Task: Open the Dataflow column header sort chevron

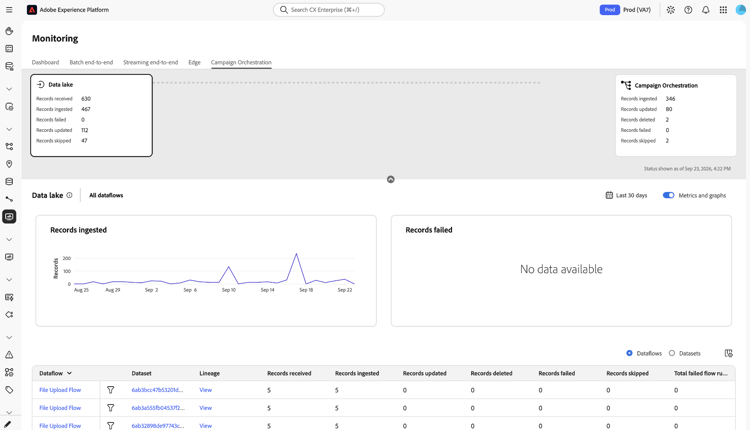Action: pos(69,373)
